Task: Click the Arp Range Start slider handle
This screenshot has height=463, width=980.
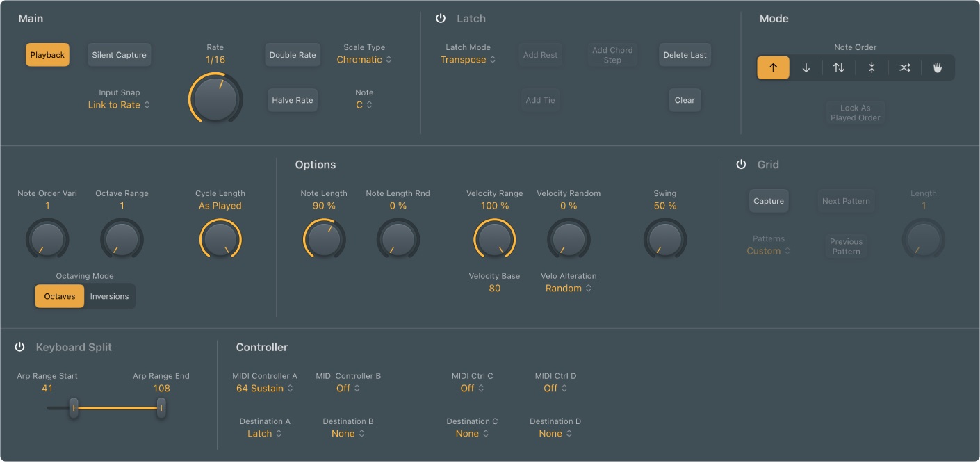Action: [x=73, y=408]
